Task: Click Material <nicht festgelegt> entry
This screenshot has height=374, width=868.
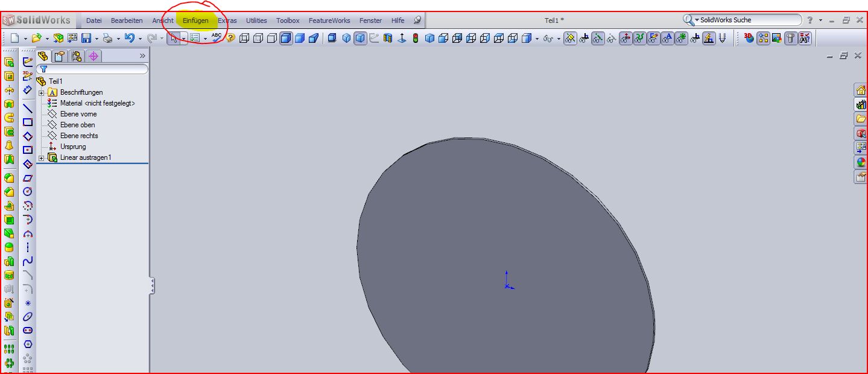Action: 97,103
